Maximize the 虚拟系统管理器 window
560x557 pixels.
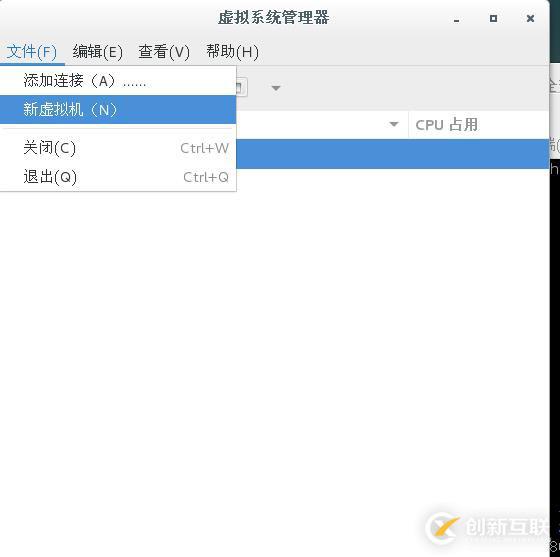[494, 18]
